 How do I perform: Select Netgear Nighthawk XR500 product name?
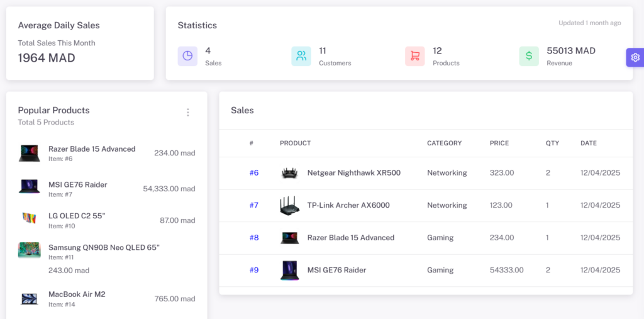click(x=354, y=172)
